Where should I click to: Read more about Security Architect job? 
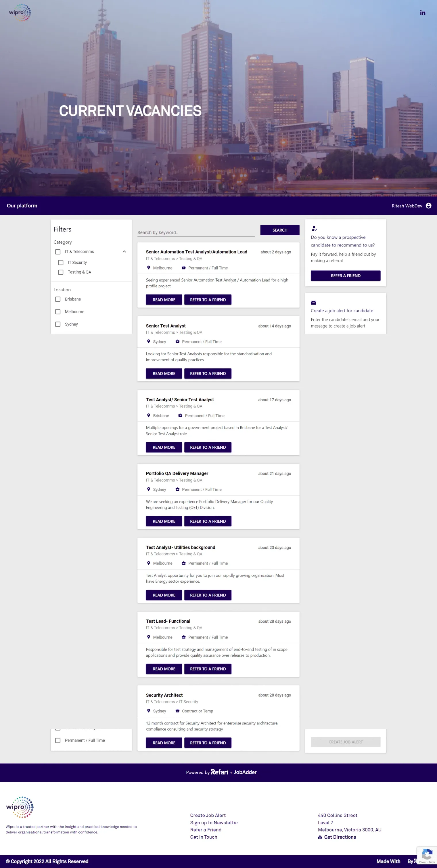(164, 743)
